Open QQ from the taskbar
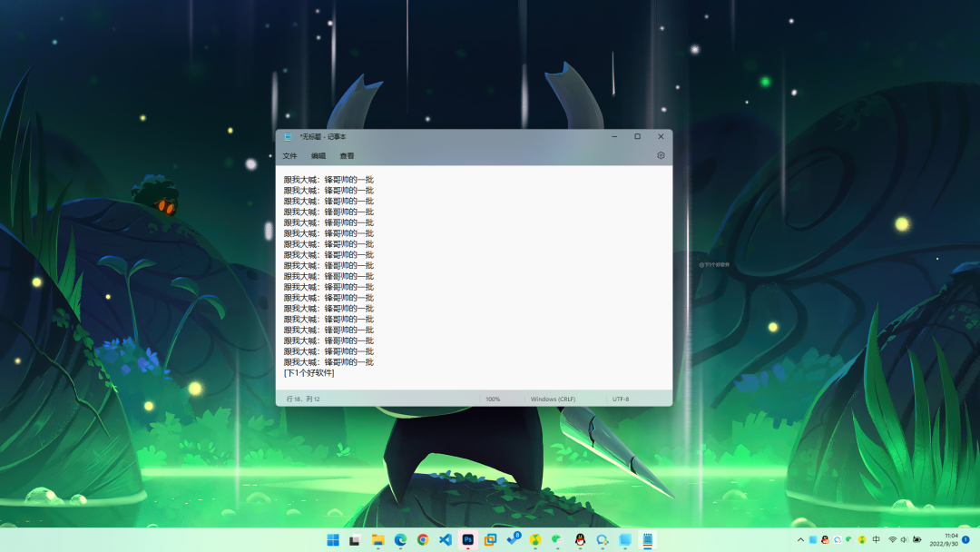Screen dimensions: 980x552 tap(580, 540)
